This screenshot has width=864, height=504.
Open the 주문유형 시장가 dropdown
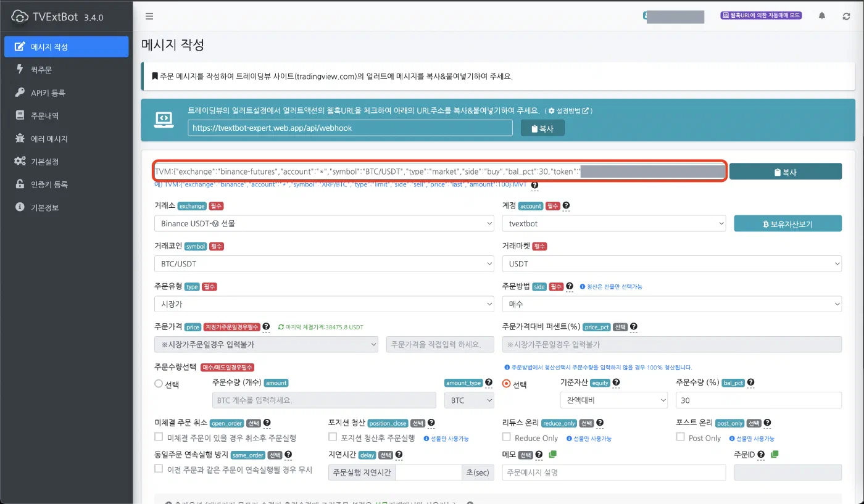click(x=324, y=304)
